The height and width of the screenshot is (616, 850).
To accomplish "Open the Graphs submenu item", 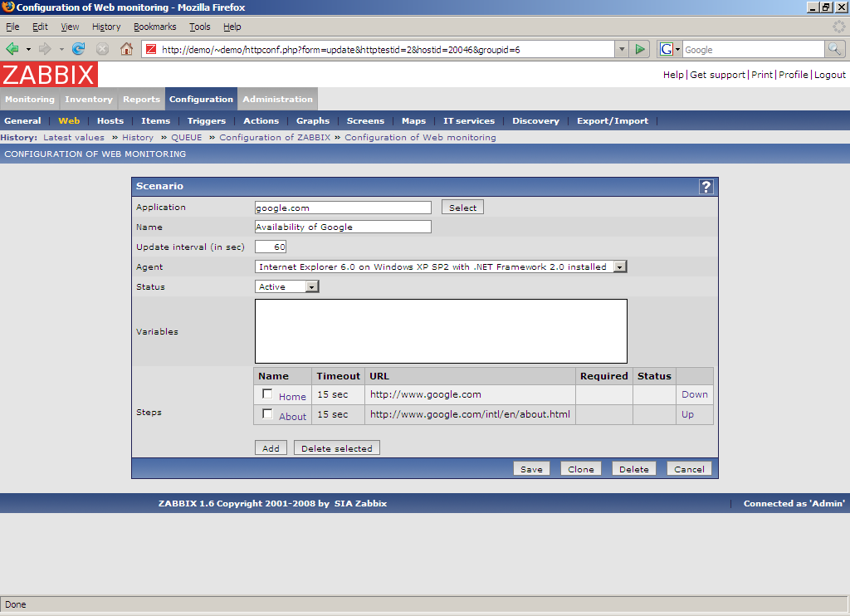I will pyautogui.click(x=313, y=121).
